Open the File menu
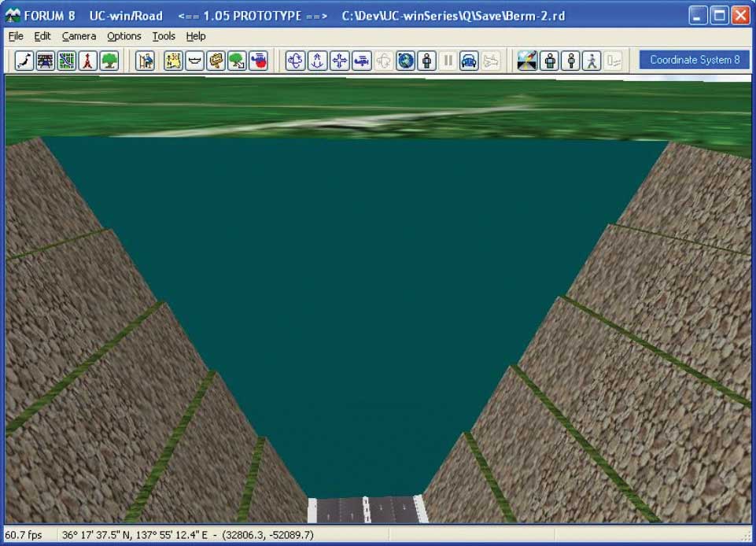The width and height of the screenshot is (756, 546). [16, 36]
